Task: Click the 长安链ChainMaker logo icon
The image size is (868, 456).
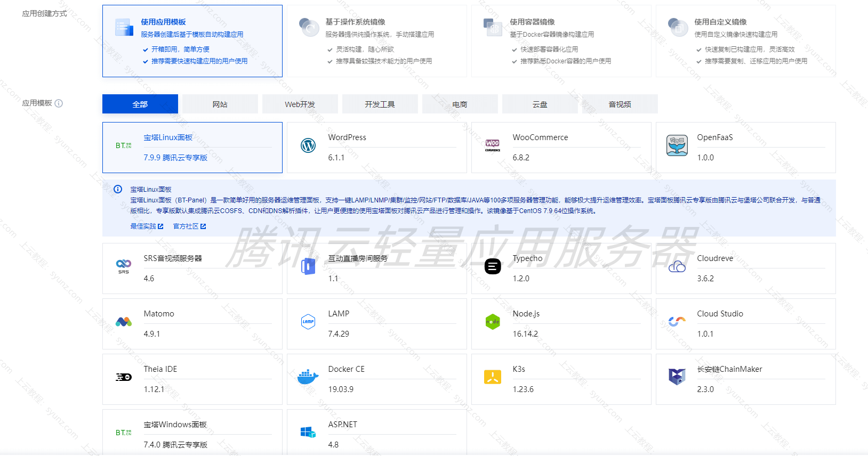Action: (677, 377)
